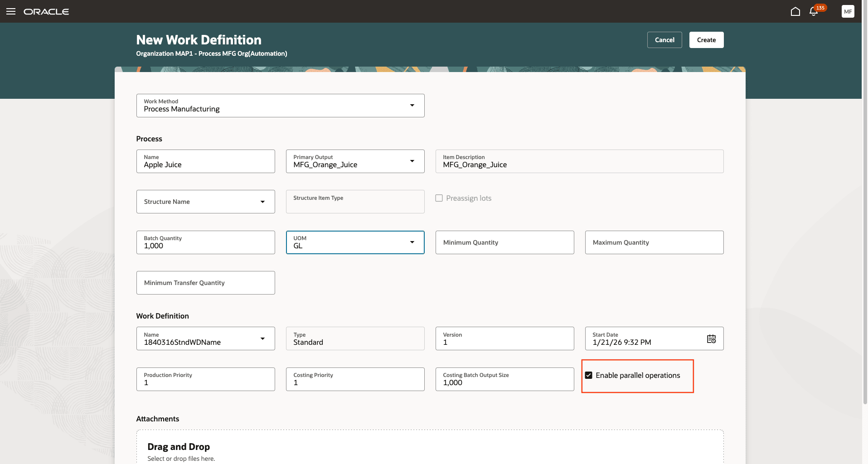This screenshot has height=464, width=868.
Task: Expand the Structure Name dropdown
Action: (x=262, y=202)
